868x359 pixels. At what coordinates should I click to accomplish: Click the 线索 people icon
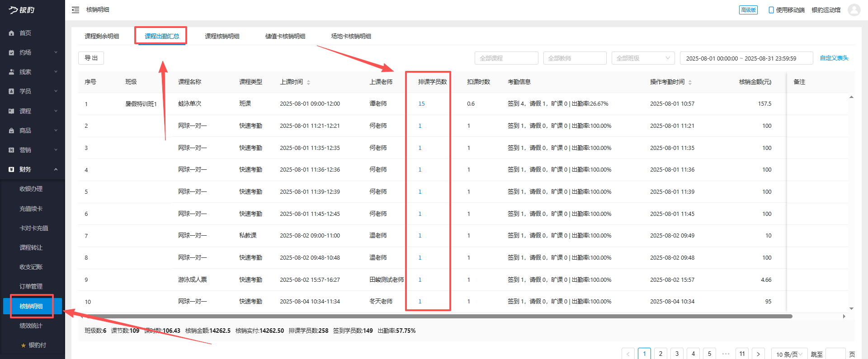point(11,72)
